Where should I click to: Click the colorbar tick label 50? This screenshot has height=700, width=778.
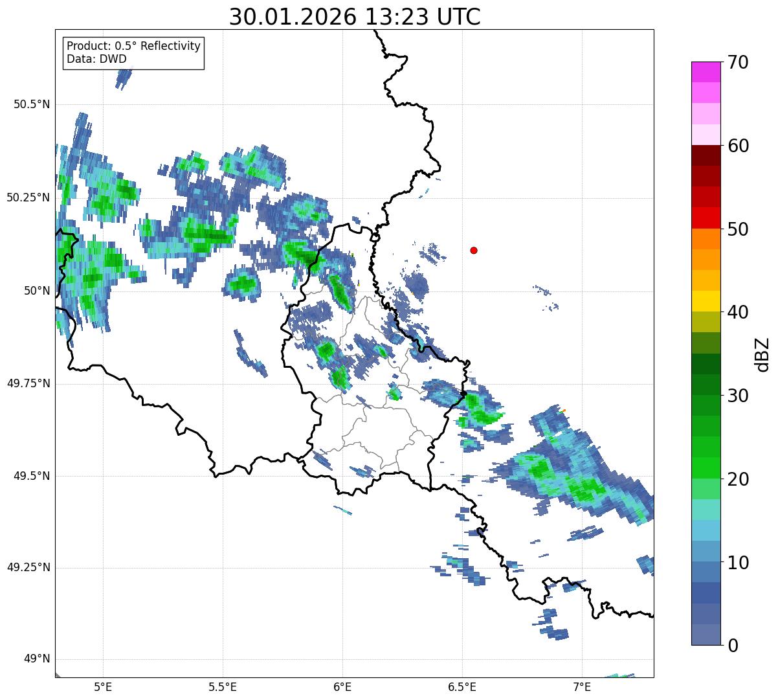coord(738,229)
